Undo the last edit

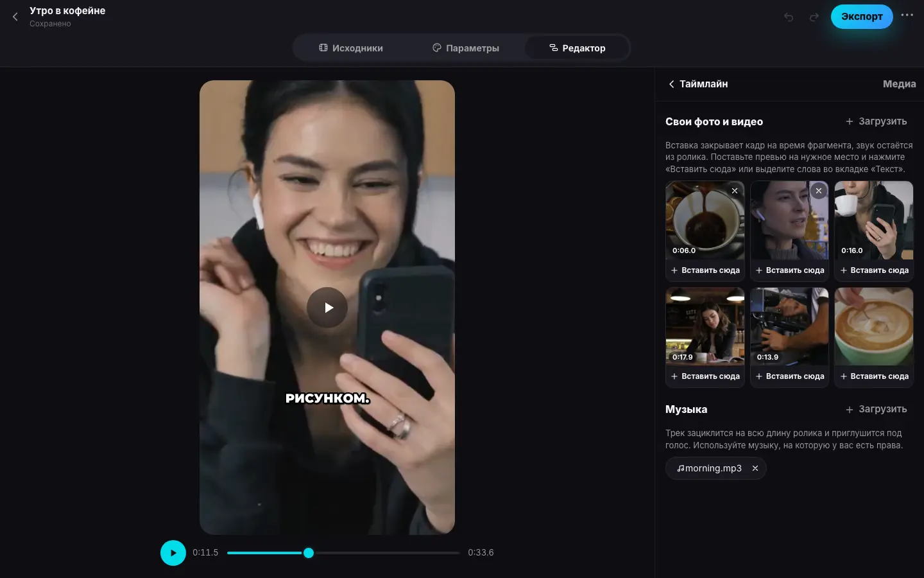[x=789, y=17]
